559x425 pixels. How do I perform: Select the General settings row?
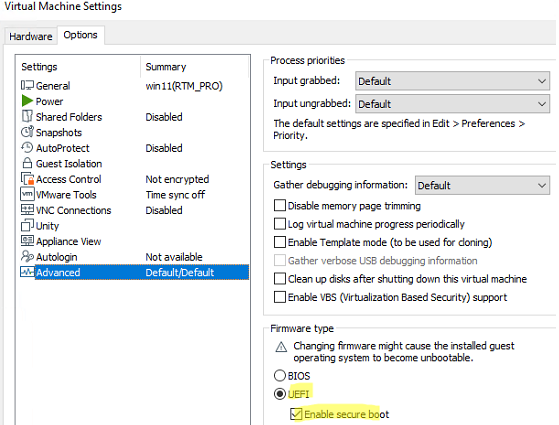tap(134, 86)
